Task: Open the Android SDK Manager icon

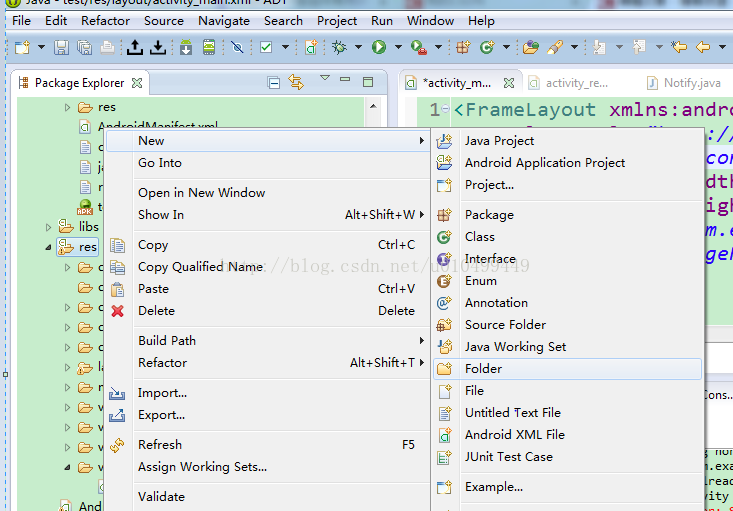Action: pos(186,47)
